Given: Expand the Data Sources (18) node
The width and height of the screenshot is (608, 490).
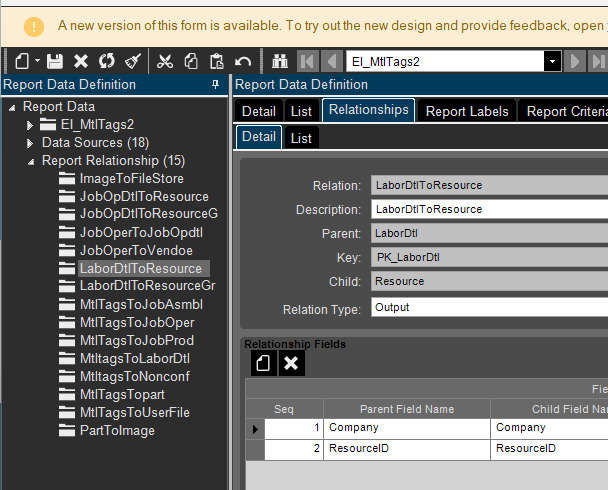Looking at the screenshot, I should [29, 143].
